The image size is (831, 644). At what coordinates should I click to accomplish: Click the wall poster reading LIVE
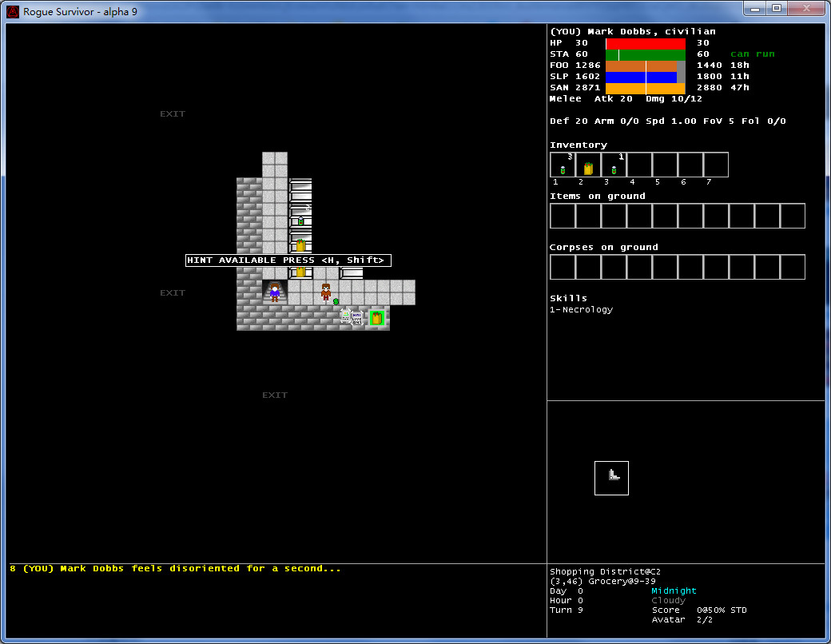coord(356,317)
